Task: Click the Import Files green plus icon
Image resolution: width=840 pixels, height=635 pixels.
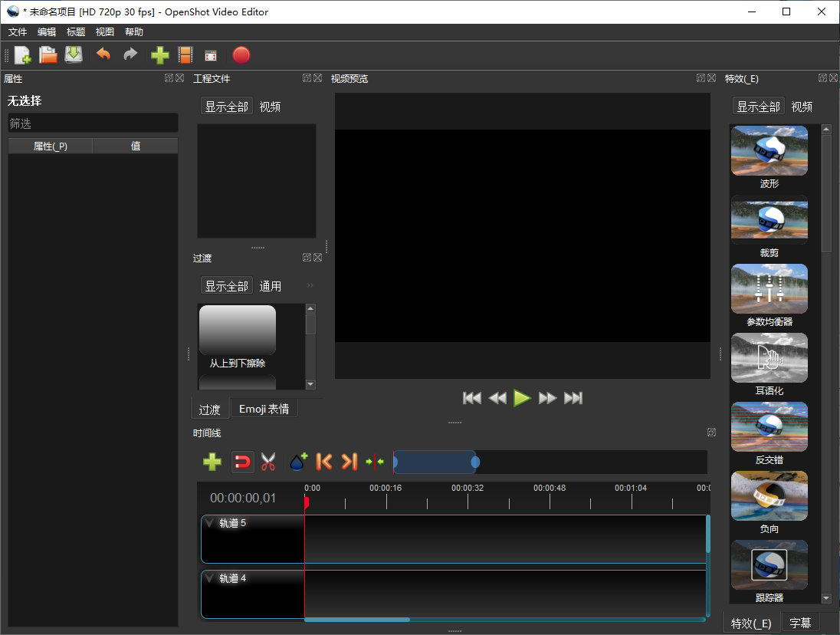Action: (159, 55)
